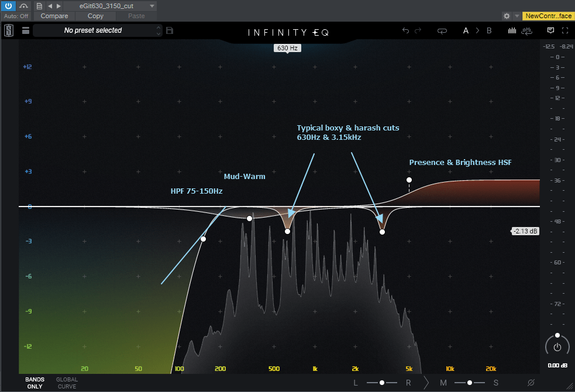Click the undo arrow
This screenshot has height=392, width=575.
coord(405,31)
